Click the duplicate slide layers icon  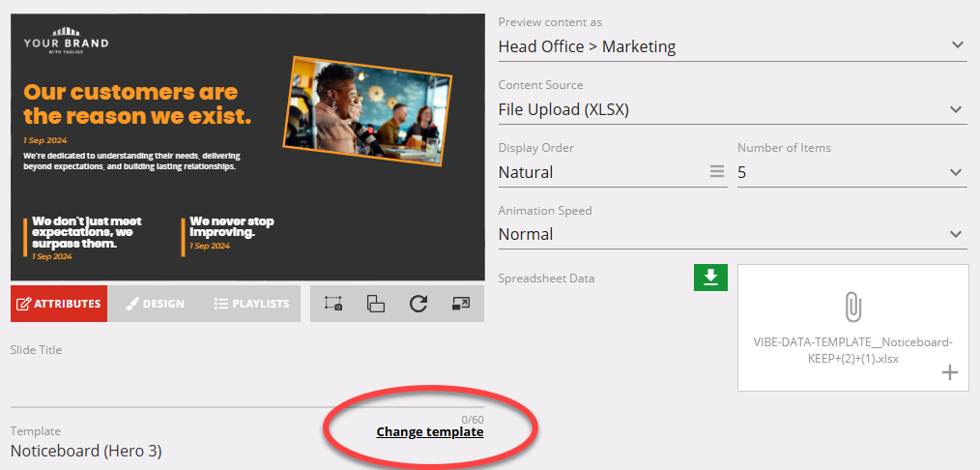click(x=376, y=304)
